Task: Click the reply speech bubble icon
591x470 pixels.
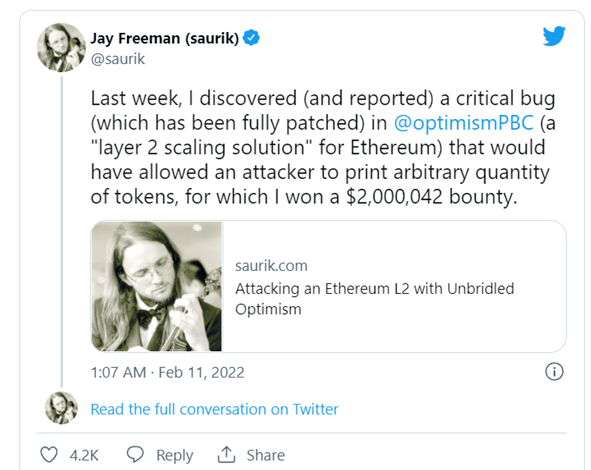Action: click(135, 454)
